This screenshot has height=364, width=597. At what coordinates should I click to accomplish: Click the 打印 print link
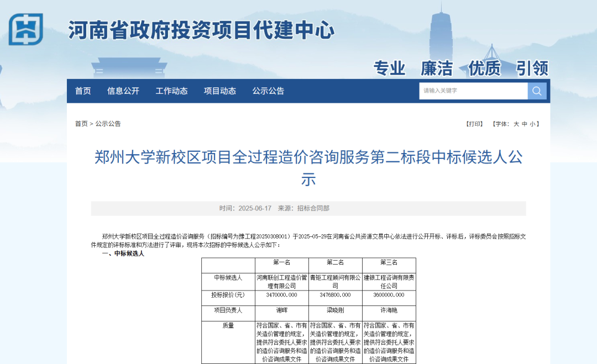pos(474,124)
